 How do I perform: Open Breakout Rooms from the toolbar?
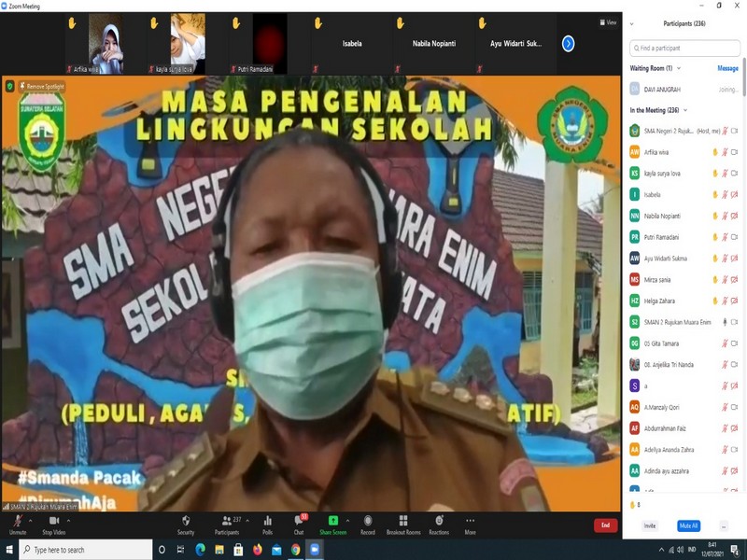pyautogui.click(x=403, y=523)
